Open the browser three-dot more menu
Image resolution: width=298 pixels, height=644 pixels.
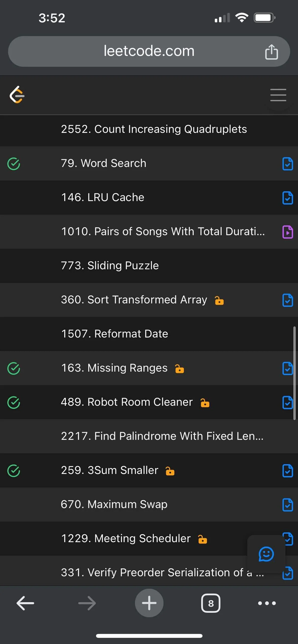tap(267, 603)
